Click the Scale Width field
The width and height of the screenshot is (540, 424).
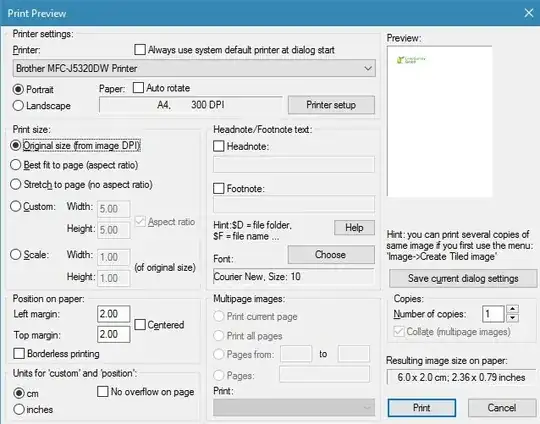(x=114, y=257)
